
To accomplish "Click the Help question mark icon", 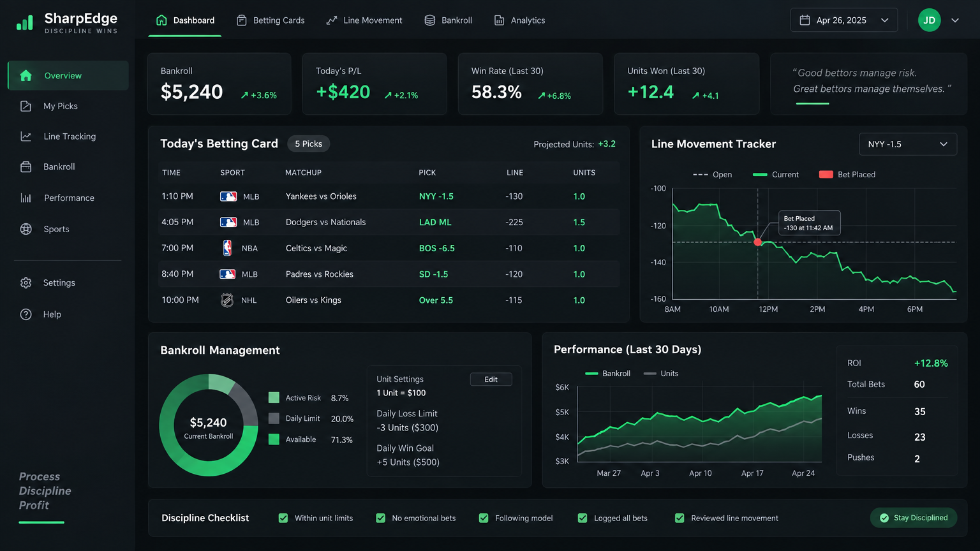I will [x=26, y=314].
